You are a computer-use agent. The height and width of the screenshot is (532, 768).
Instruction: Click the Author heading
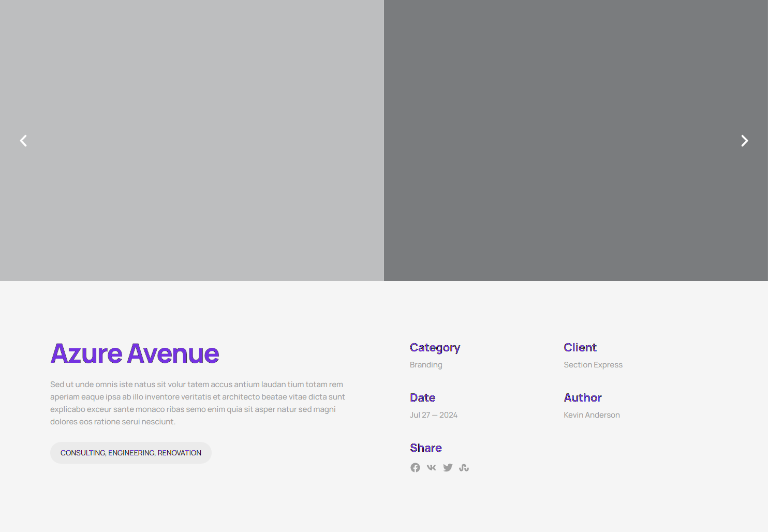tap(583, 398)
